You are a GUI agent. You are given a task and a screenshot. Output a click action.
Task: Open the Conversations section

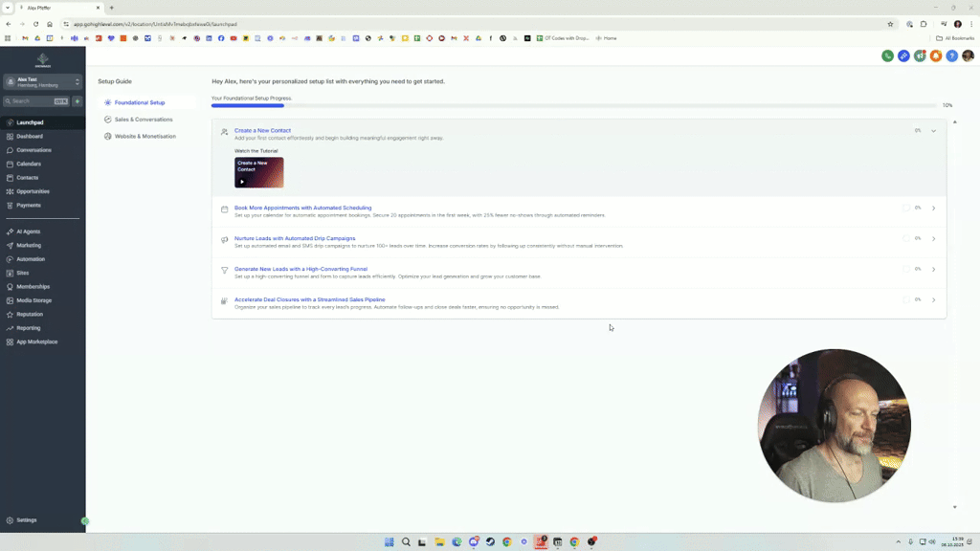click(x=33, y=150)
